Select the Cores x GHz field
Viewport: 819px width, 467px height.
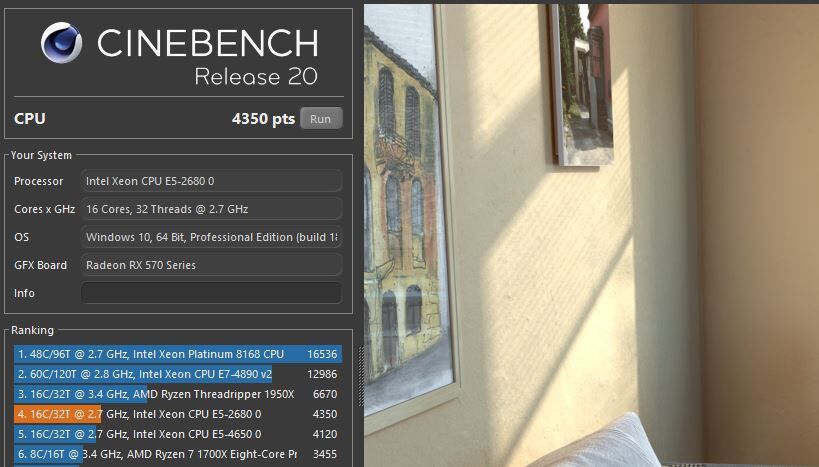coord(212,209)
